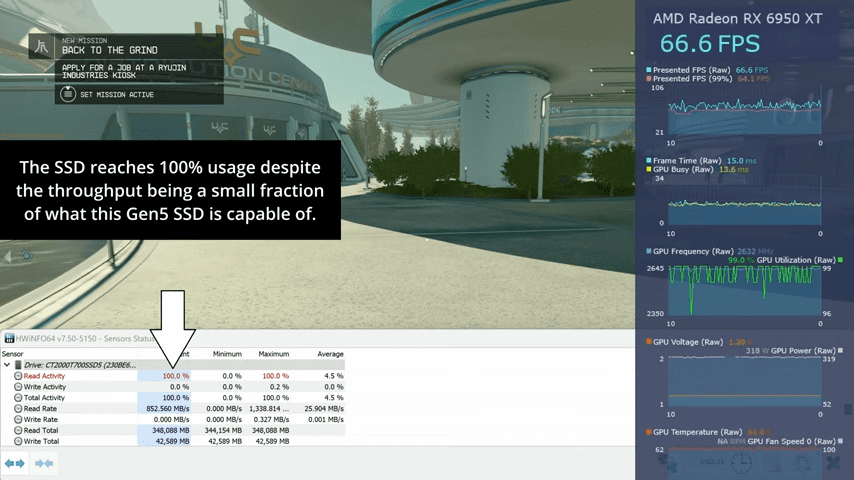Viewport: 854px width, 480px height.
Task: Click the Average column header
Action: point(330,354)
